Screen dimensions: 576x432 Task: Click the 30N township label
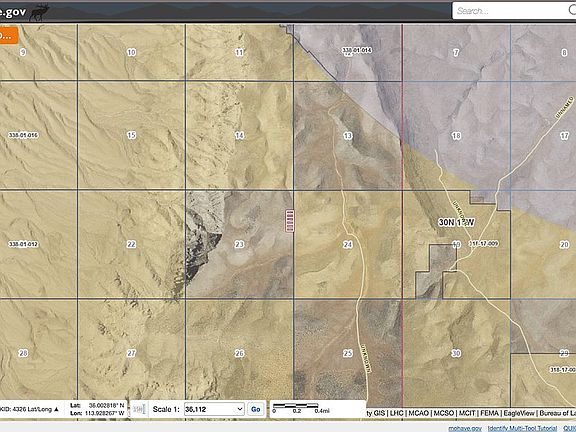point(457,222)
